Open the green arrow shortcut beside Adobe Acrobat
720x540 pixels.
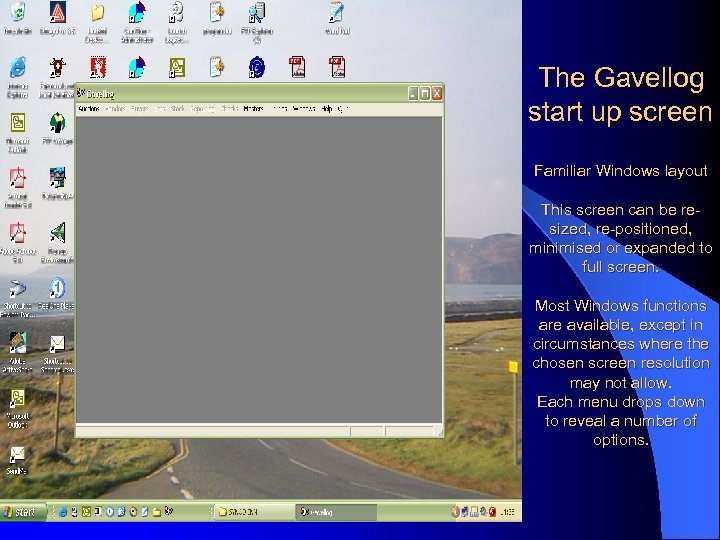pyautogui.click(x=58, y=233)
